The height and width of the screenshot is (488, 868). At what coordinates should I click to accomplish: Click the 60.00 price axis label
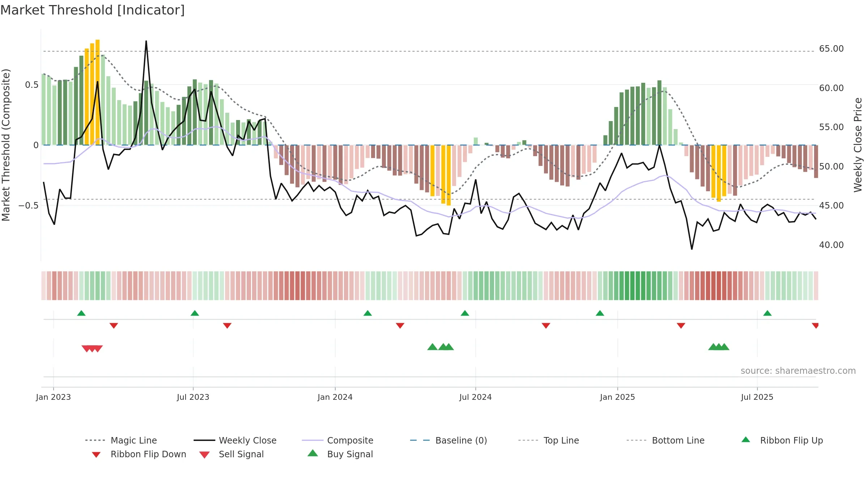(x=831, y=88)
